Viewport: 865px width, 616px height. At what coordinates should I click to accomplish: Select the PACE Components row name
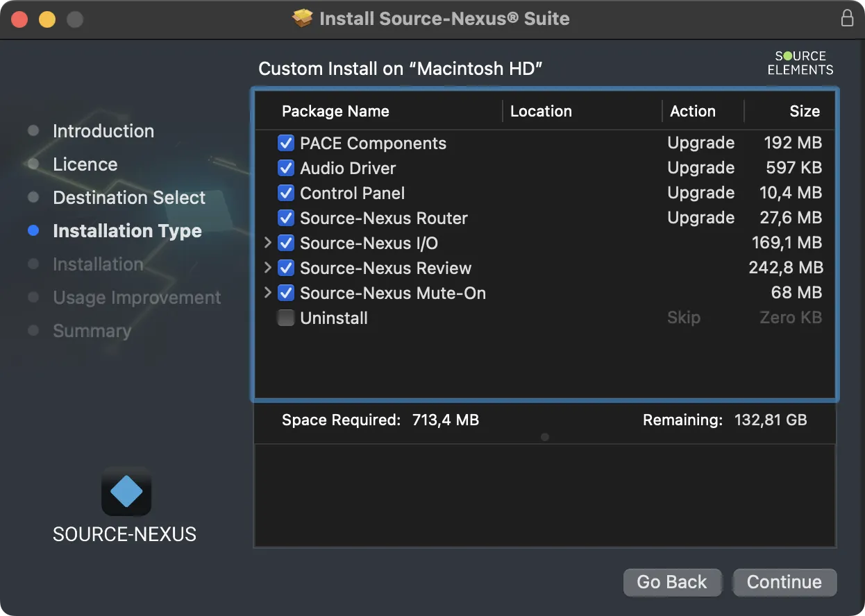pos(373,144)
